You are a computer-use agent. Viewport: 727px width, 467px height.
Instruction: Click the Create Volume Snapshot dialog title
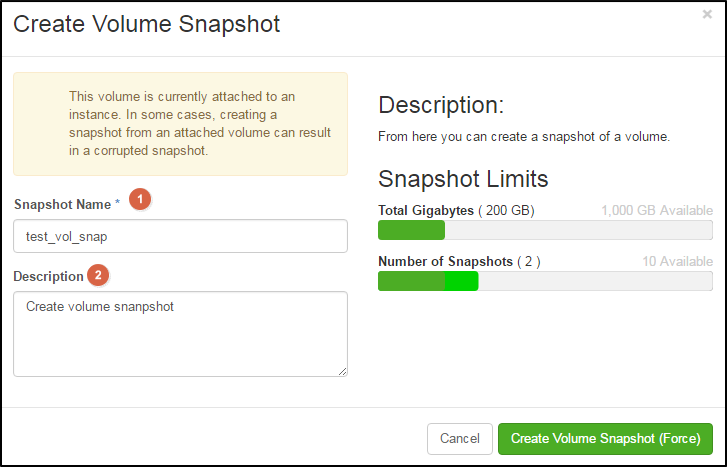click(x=147, y=24)
